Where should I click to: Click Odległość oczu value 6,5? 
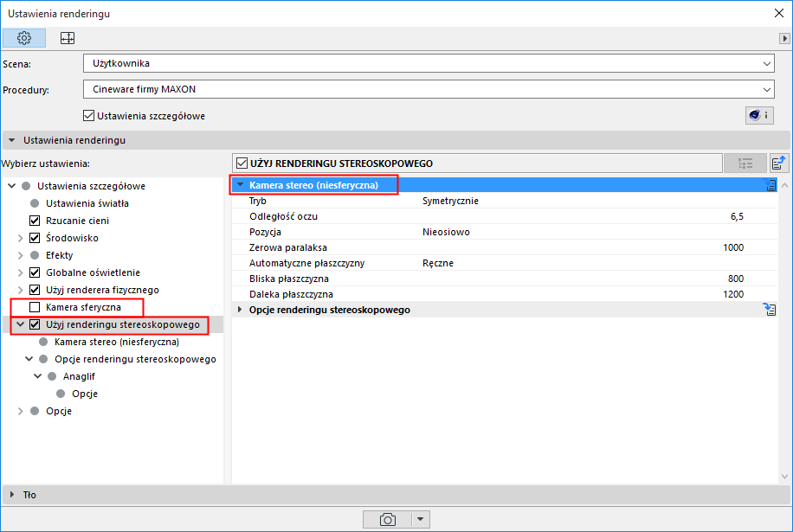pyautogui.click(x=737, y=217)
